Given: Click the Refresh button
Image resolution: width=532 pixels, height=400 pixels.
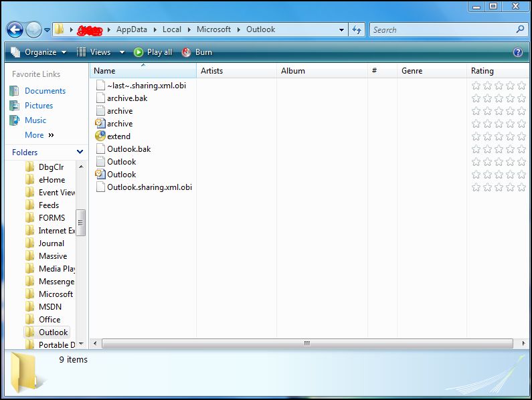Looking at the screenshot, I should tap(357, 30).
